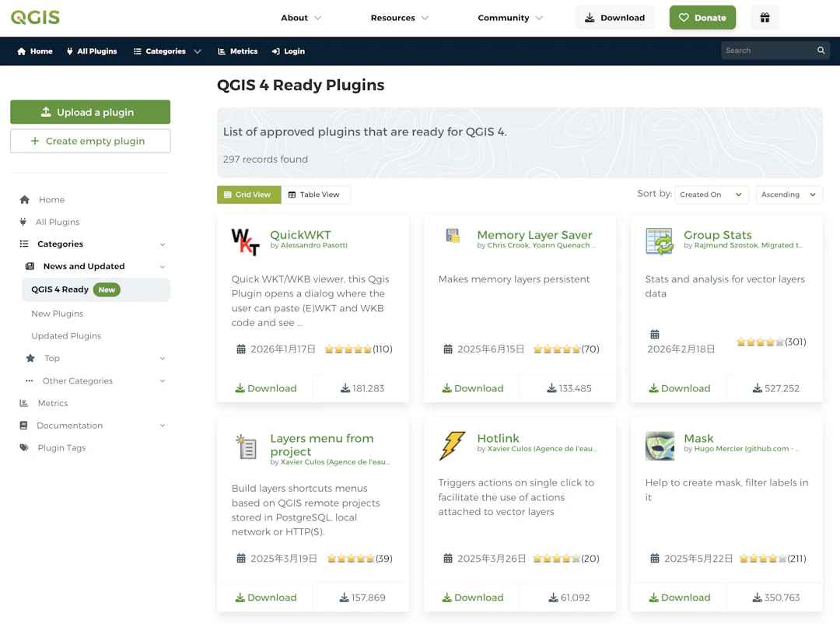
Task: Switch to Table View
Action: click(x=315, y=195)
